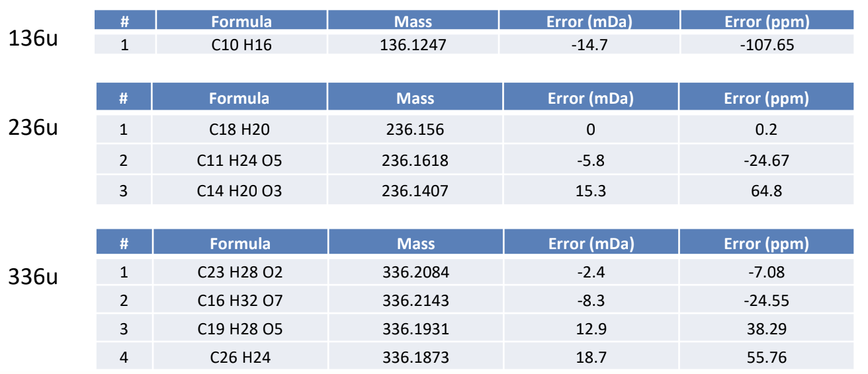868x374 pixels.
Task: Click the 136u label
Action: click(x=33, y=39)
